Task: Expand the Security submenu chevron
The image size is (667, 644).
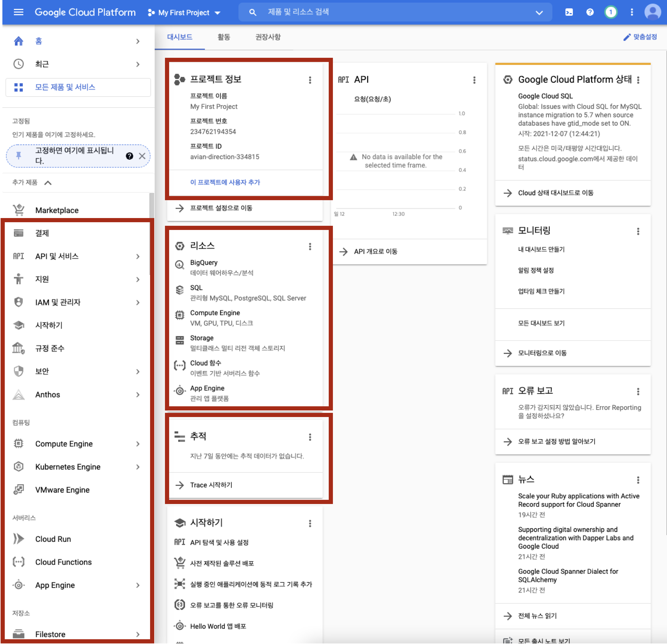Action: (x=138, y=371)
